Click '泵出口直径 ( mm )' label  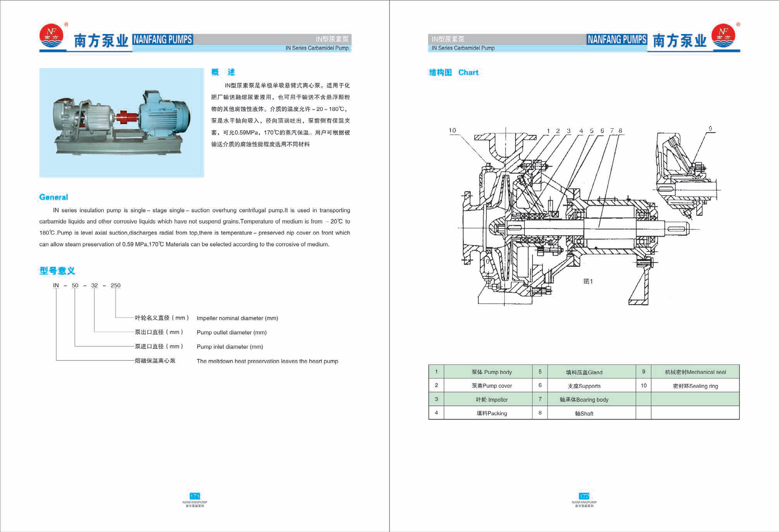pyautogui.click(x=159, y=332)
